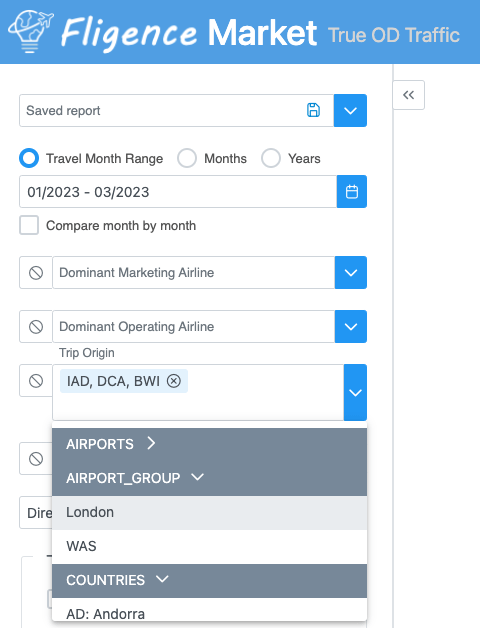Click the travel month range date field
This screenshot has width=480, height=628.
(x=178, y=191)
